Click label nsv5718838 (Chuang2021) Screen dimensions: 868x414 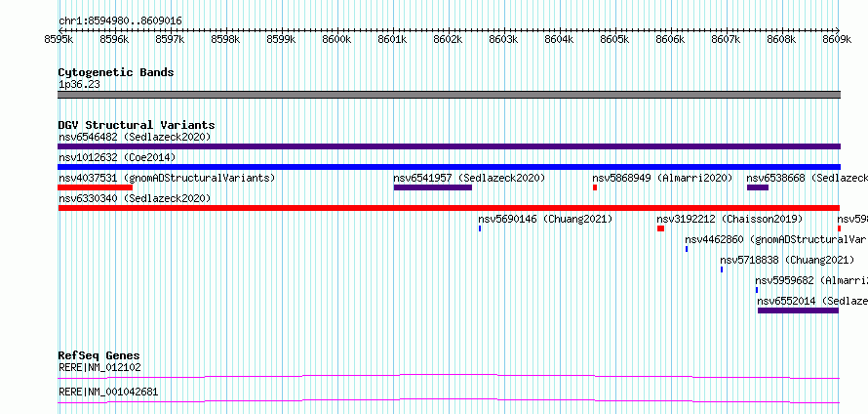coord(788,260)
